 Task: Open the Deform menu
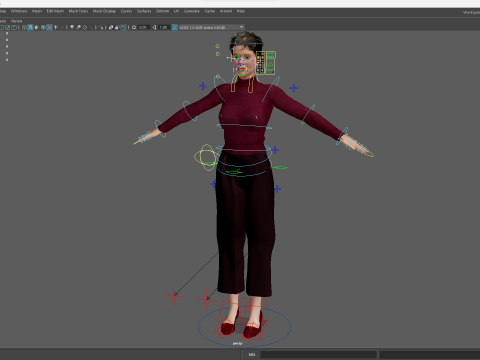click(162, 11)
